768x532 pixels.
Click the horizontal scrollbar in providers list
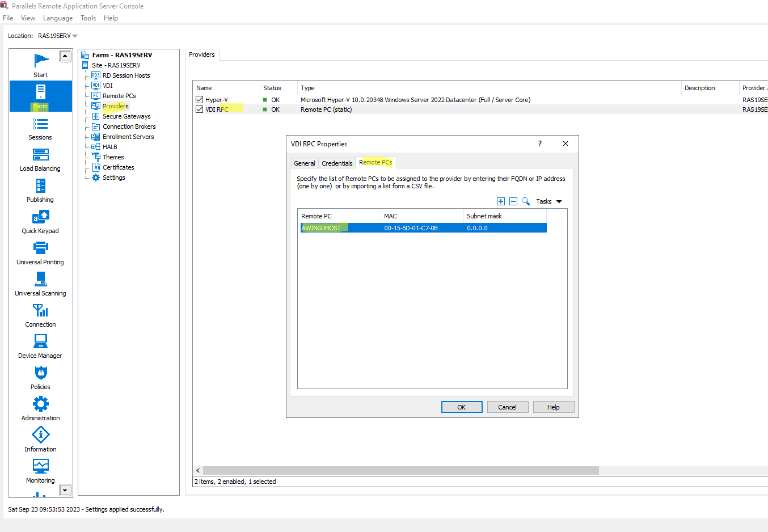coord(401,470)
